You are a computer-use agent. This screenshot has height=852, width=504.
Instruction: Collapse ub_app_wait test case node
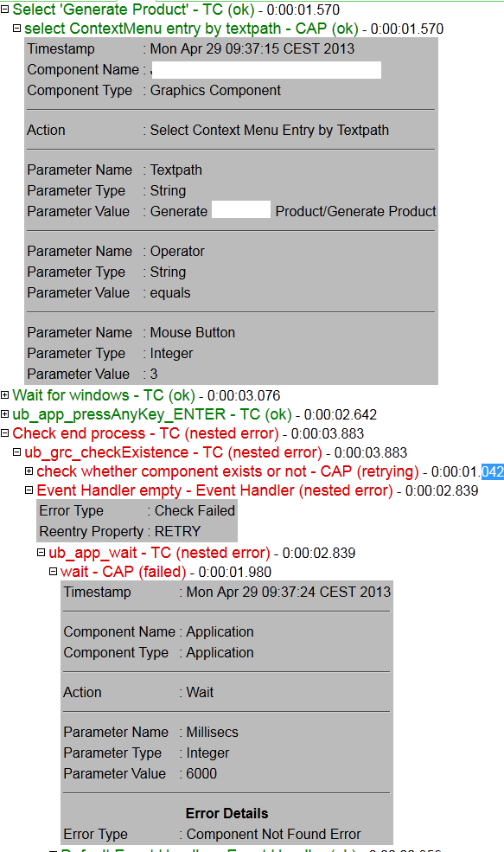coord(41,553)
